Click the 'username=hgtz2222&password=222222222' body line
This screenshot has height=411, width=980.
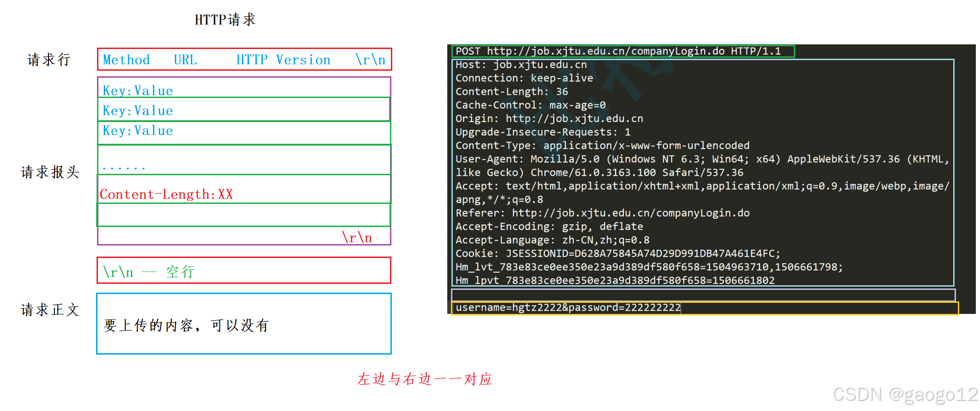click(568, 307)
